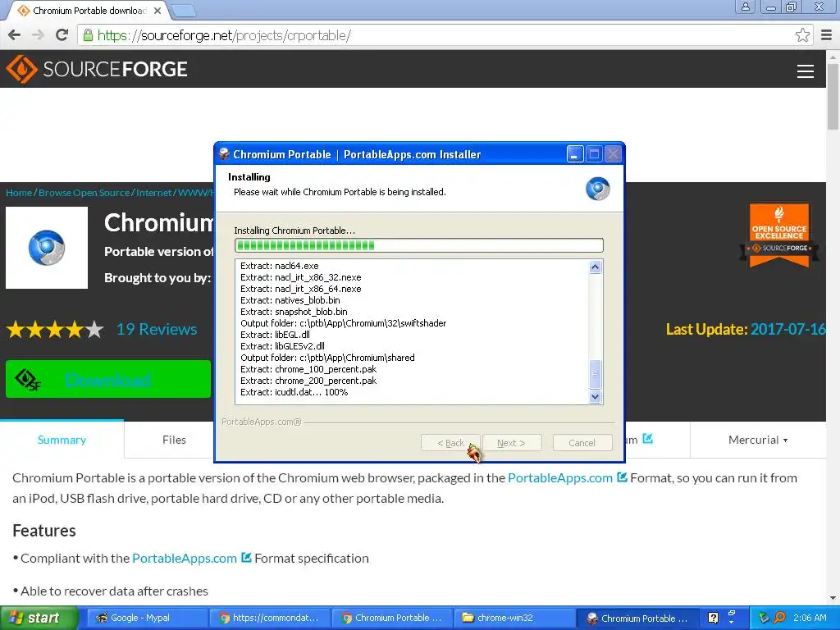Click the green Download button
This screenshot has height=630, width=840.
click(x=108, y=379)
